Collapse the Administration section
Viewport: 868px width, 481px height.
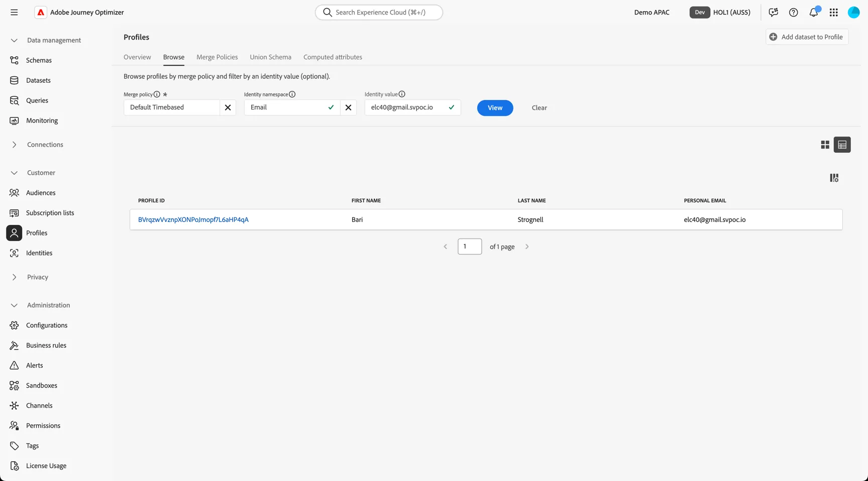coord(14,305)
